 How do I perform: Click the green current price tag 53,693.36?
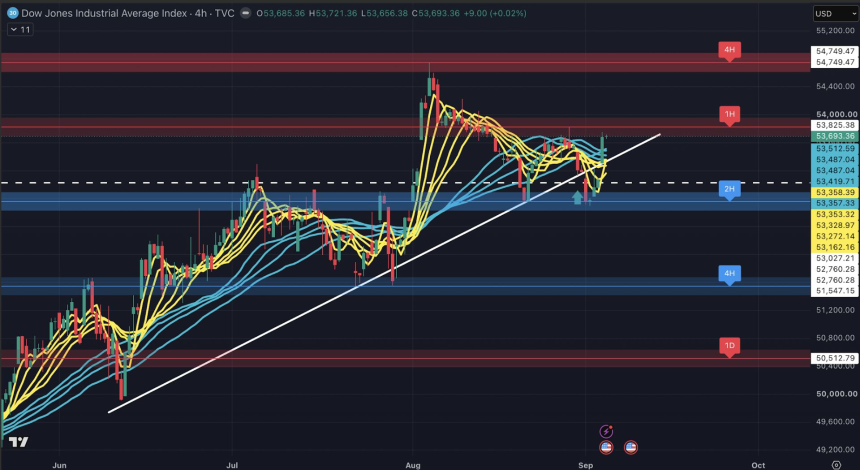pyautogui.click(x=835, y=137)
